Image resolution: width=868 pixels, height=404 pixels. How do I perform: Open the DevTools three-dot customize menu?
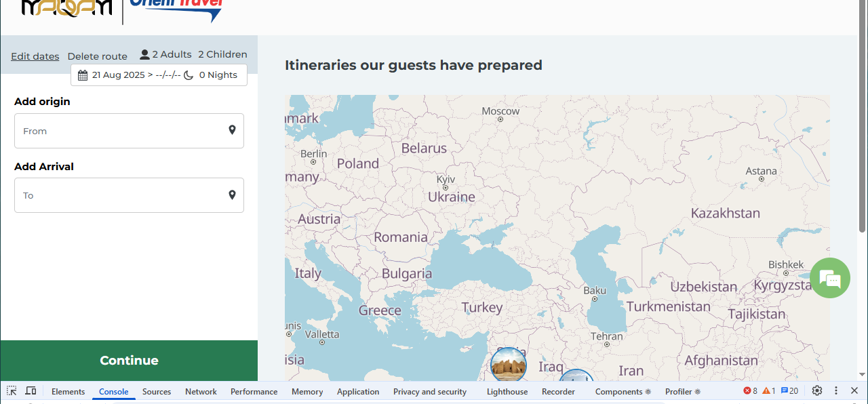pos(836,391)
